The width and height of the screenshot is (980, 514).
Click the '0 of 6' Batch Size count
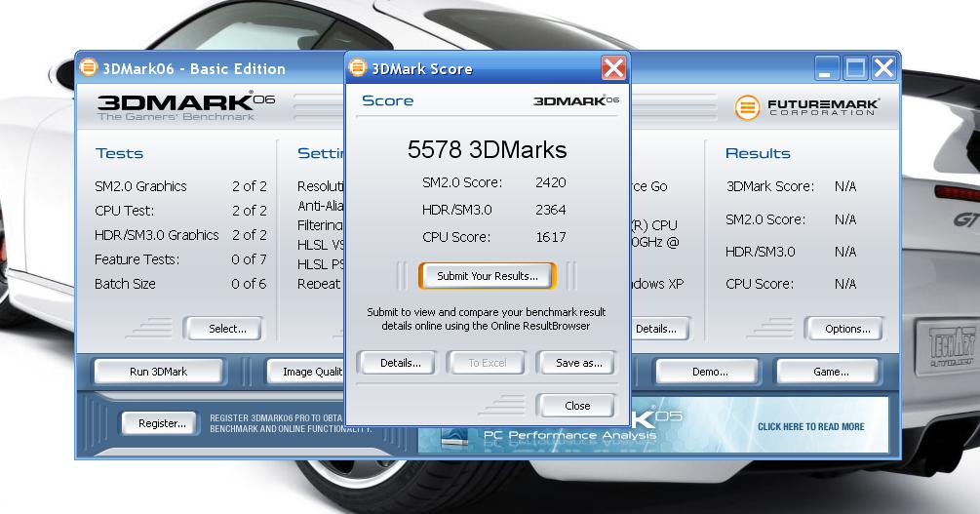tap(249, 284)
